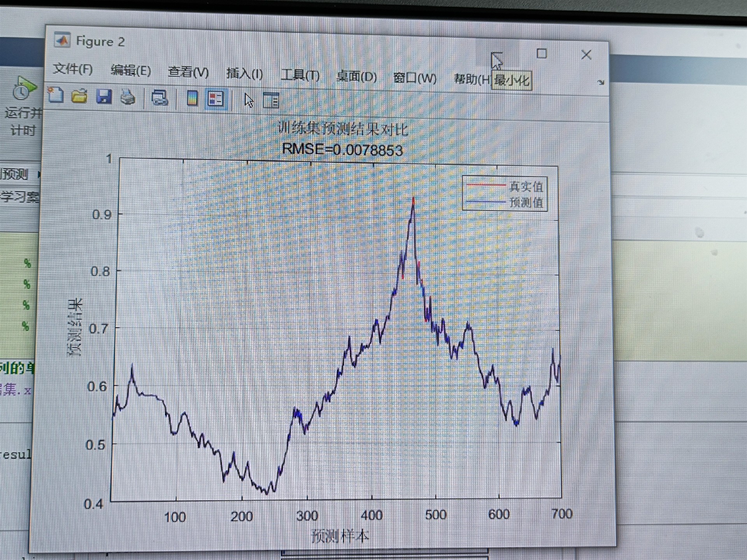Screen dimensions: 747x560
Task: Click the Link Plot toolbar icon
Action: tap(160, 98)
